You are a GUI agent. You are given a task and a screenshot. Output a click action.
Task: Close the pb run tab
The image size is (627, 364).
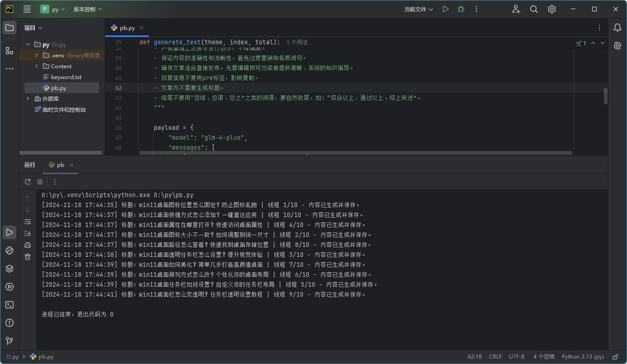coord(71,165)
